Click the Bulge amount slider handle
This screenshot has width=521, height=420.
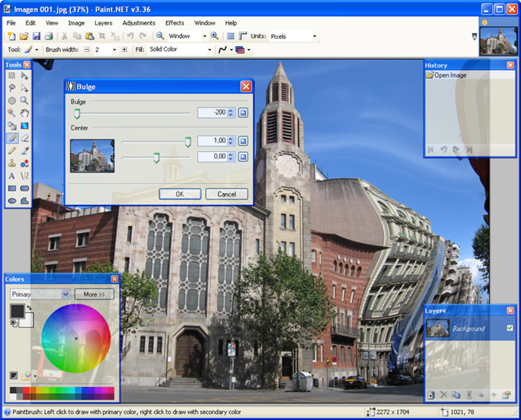(x=77, y=113)
